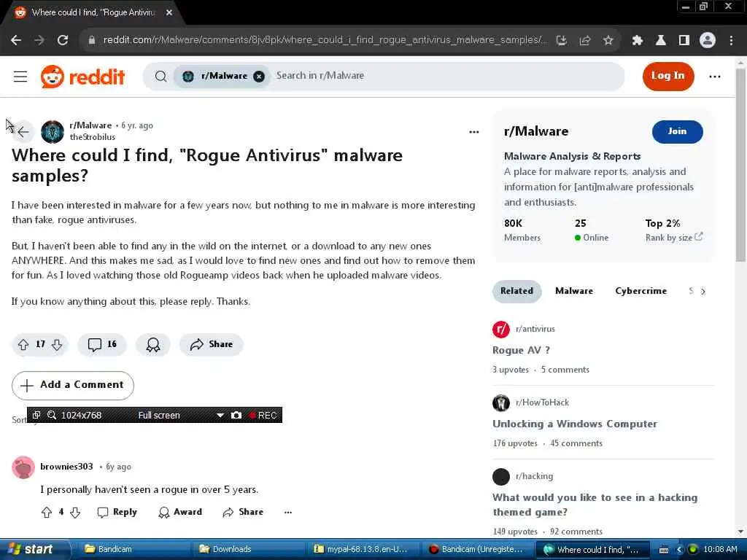Click the install app icon in address bar
The height and width of the screenshot is (560, 747).
(x=562, y=41)
